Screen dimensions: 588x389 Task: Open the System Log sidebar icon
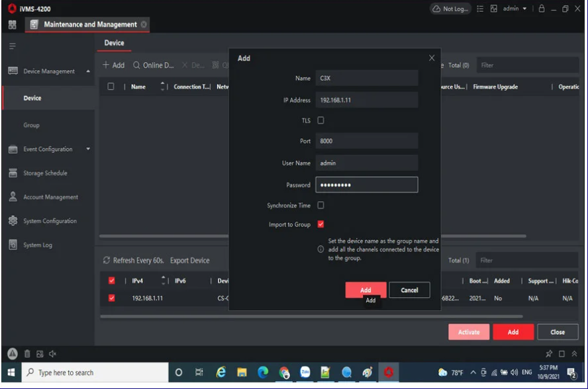(x=13, y=245)
